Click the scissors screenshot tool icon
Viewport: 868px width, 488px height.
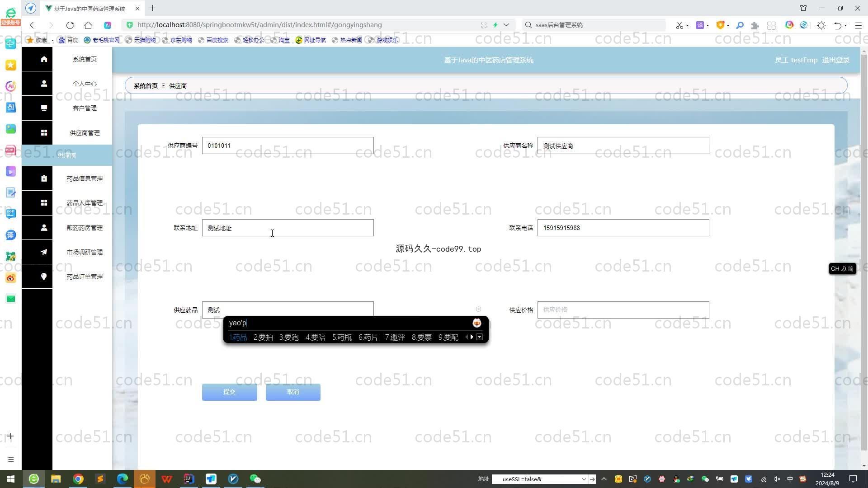pos(679,25)
